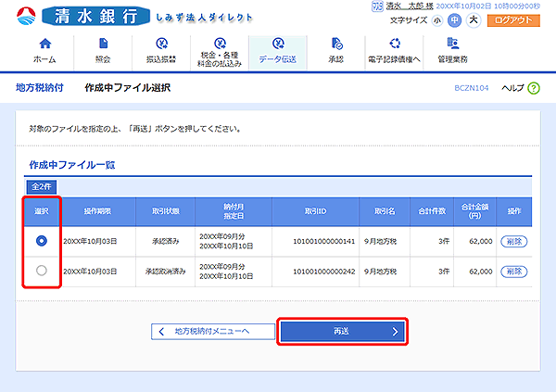Open the 照会 document icon
556x392 pixels.
102,44
